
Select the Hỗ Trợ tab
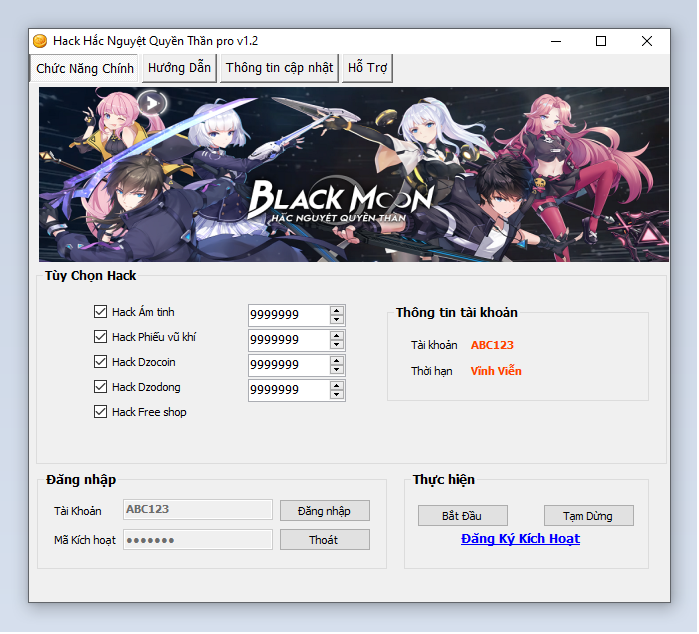[x=367, y=68]
